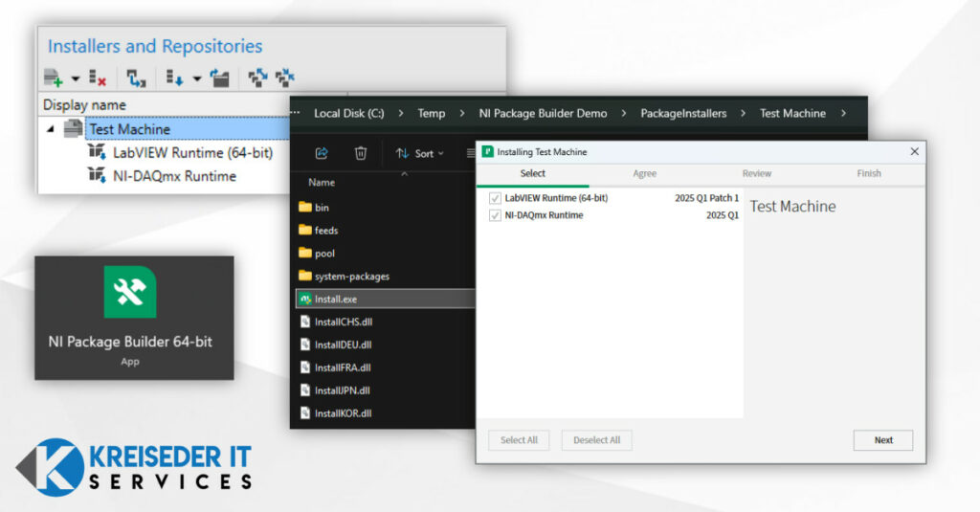This screenshot has width=980, height=512.
Task: Open the dropdown arrow beside Add installer icon
Action: pyautogui.click(x=75, y=78)
